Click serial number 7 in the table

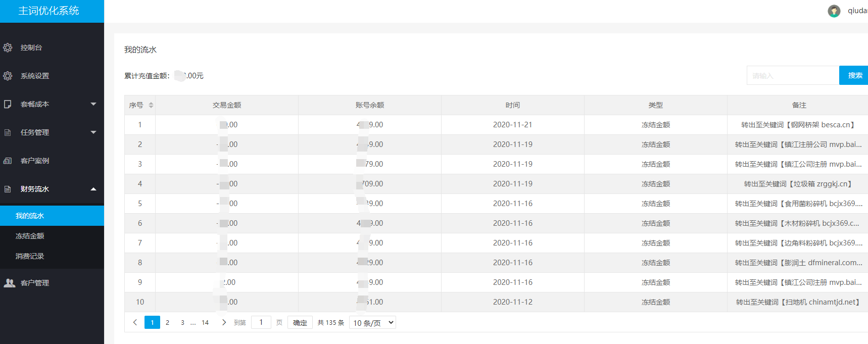click(140, 243)
